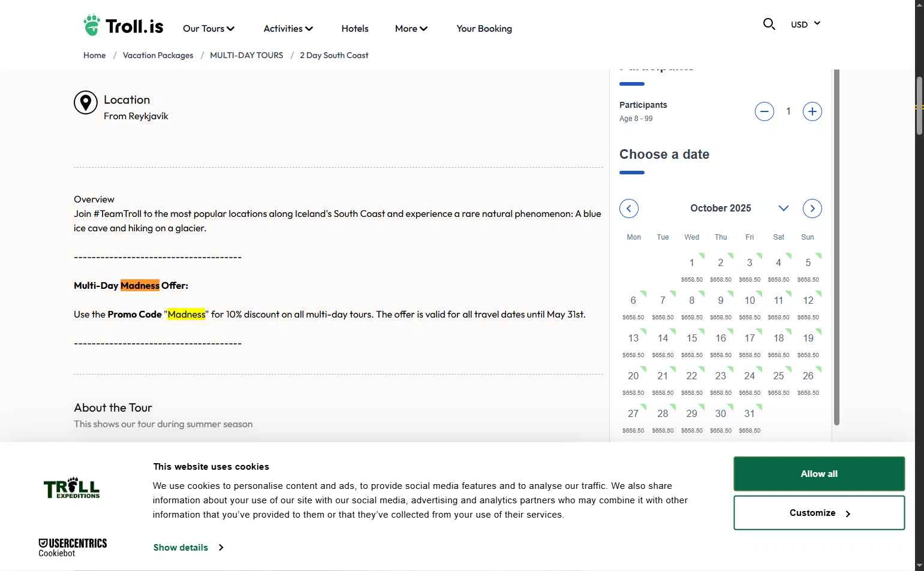
Task: Open the Hotels page
Action: click(x=355, y=29)
